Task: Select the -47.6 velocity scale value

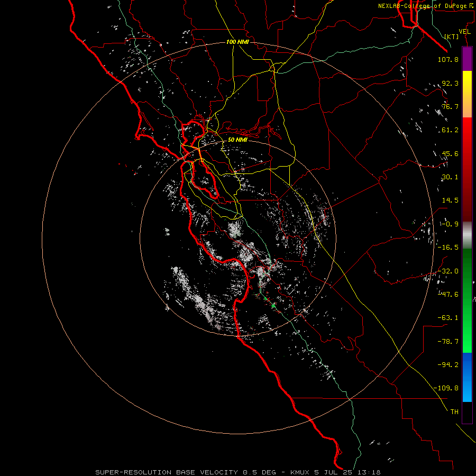Action: (x=448, y=295)
